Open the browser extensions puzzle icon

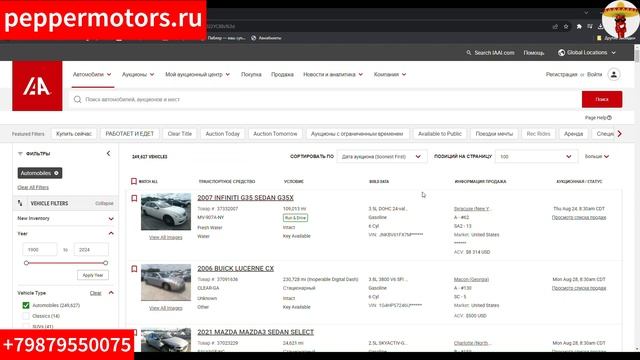[x=579, y=27]
